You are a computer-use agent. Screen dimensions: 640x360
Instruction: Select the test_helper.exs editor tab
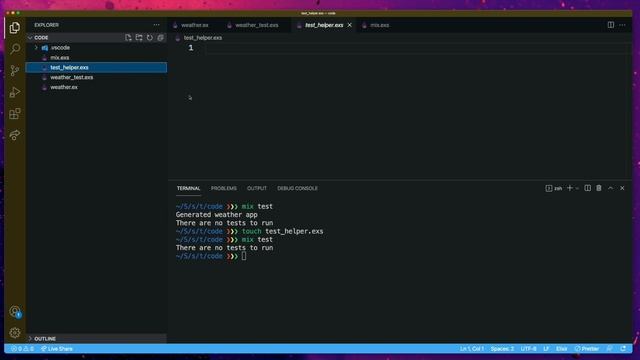(x=324, y=25)
